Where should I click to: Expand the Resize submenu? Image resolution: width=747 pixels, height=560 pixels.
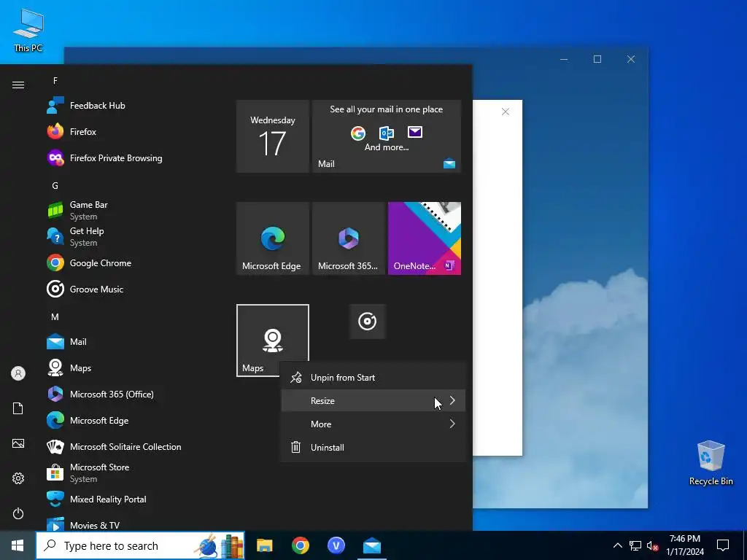[373, 401]
